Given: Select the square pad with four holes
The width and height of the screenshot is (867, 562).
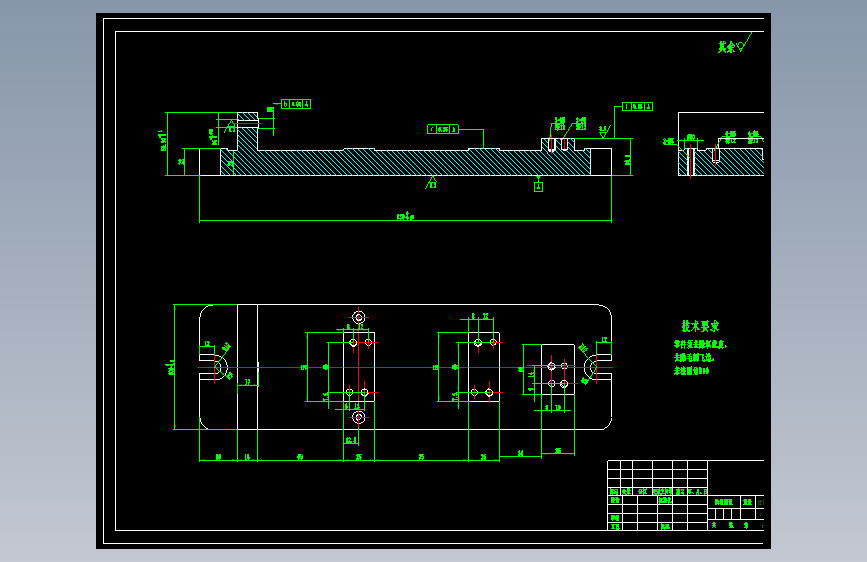Looking at the screenshot, I should tap(558, 369).
